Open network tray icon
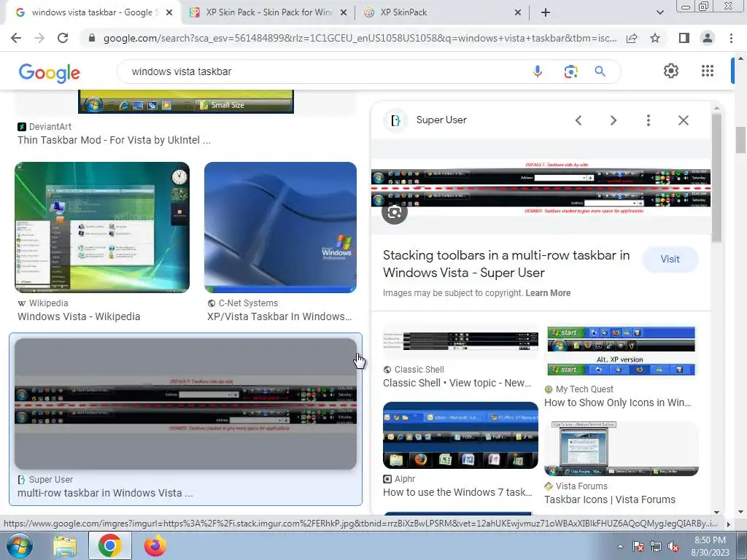The image size is (747, 560). (x=656, y=547)
